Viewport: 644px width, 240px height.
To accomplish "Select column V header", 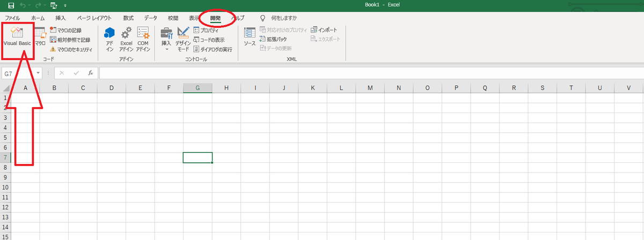I will (x=628, y=88).
